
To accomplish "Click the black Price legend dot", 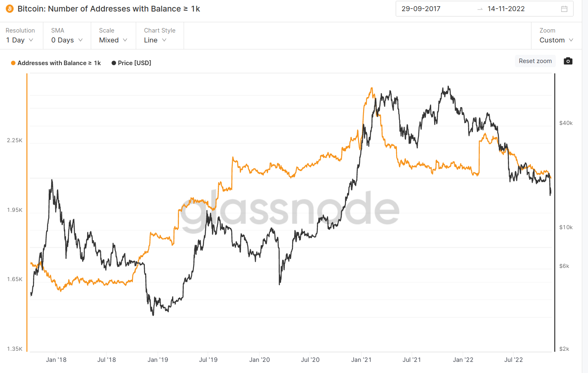I will point(114,63).
